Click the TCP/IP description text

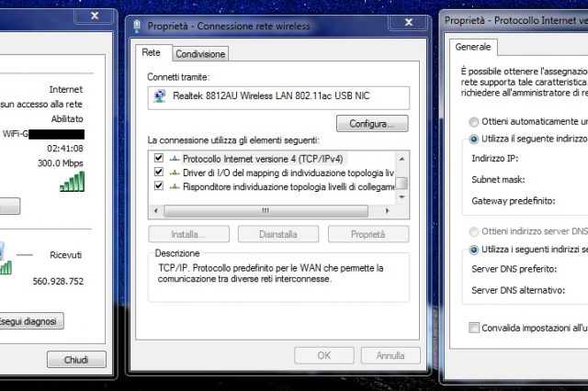270,274
